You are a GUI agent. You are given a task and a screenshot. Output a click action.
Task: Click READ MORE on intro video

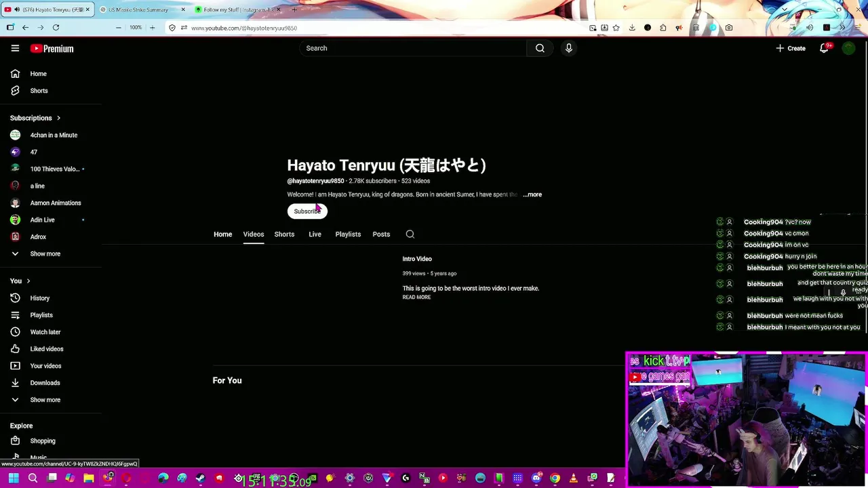click(416, 298)
